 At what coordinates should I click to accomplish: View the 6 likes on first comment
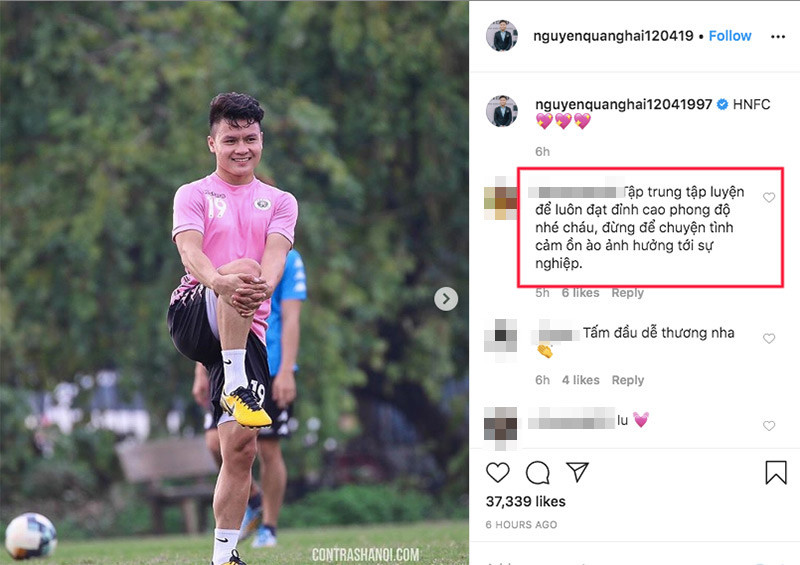click(x=580, y=293)
